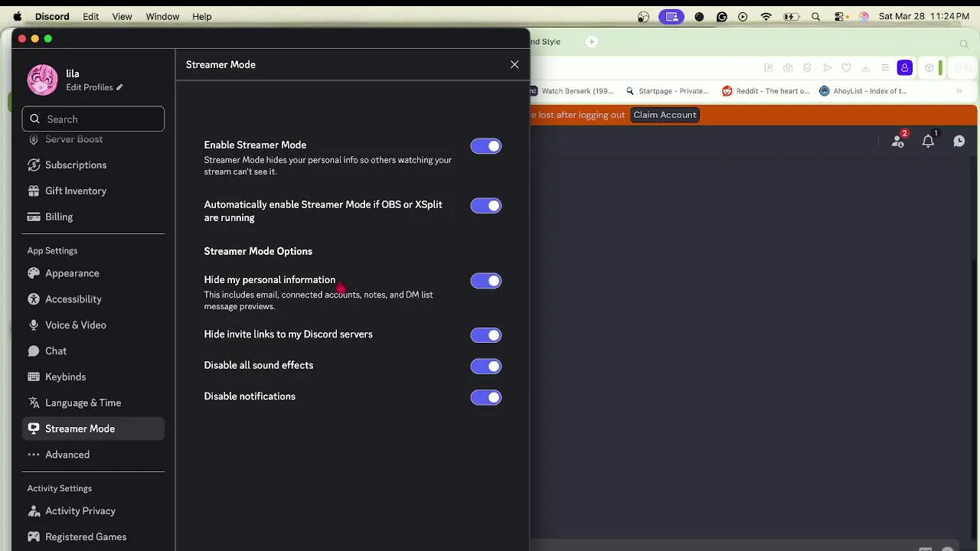Click the Registered Games controller icon
Viewport: 980px width, 551px height.
click(x=34, y=537)
